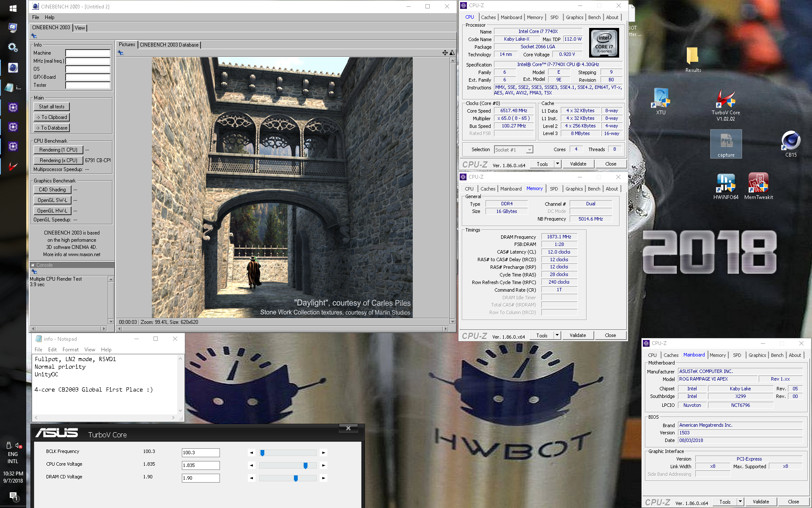Screen dimensions: 812x508
Task: Launch HWiNFO64 desktop shortcut
Action: [726, 187]
